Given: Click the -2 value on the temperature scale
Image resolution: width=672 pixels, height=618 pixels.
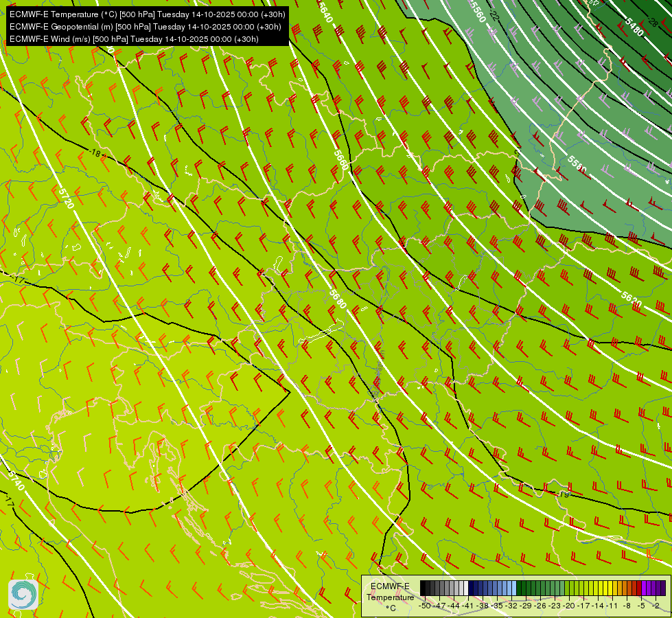Looking at the screenshot, I should [656, 606].
